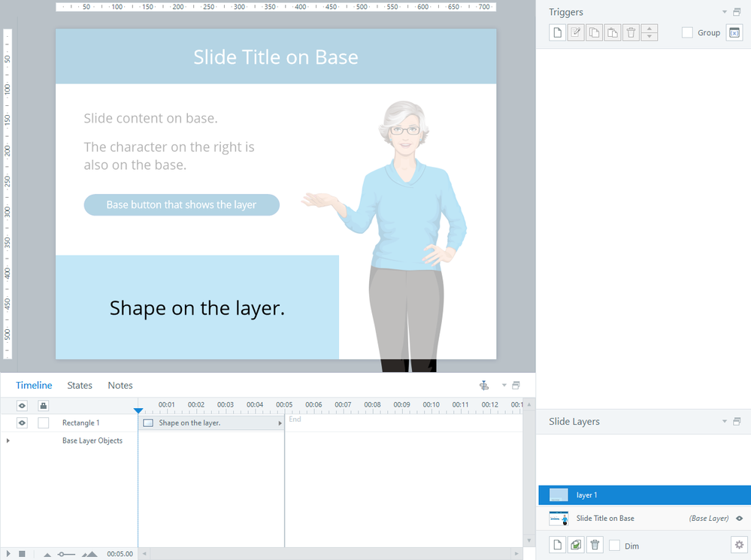This screenshot has height=560, width=751.
Task: Select the Base Layer Objects row label
Action: coord(92,440)
